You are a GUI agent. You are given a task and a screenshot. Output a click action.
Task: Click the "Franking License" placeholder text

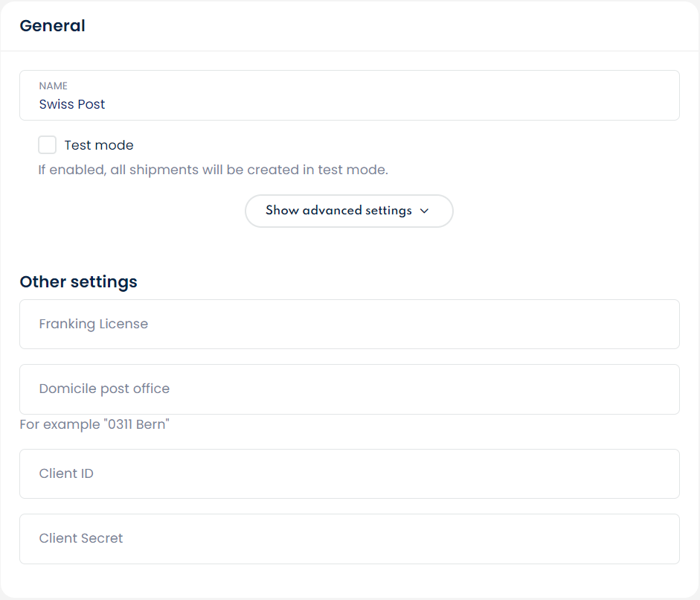(x=94, y=325)
